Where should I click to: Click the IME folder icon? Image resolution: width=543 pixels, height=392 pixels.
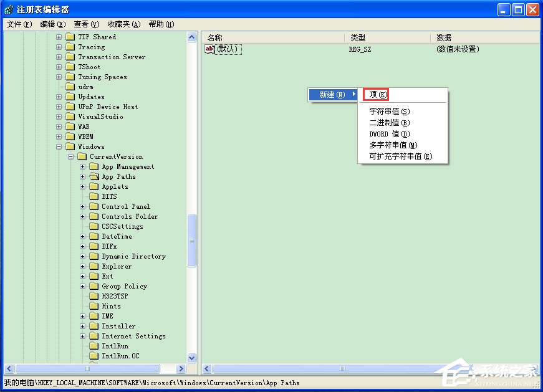point(94,315)
